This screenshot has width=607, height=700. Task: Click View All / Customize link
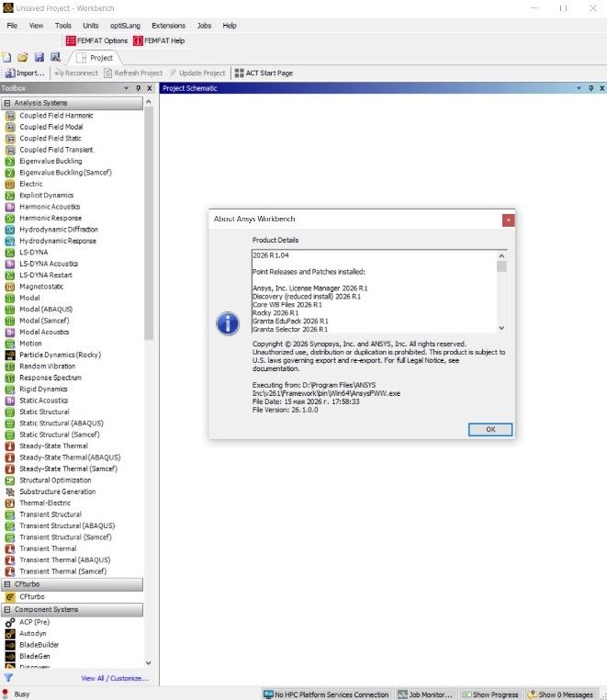pyautogui.click(x=115, y=678)
